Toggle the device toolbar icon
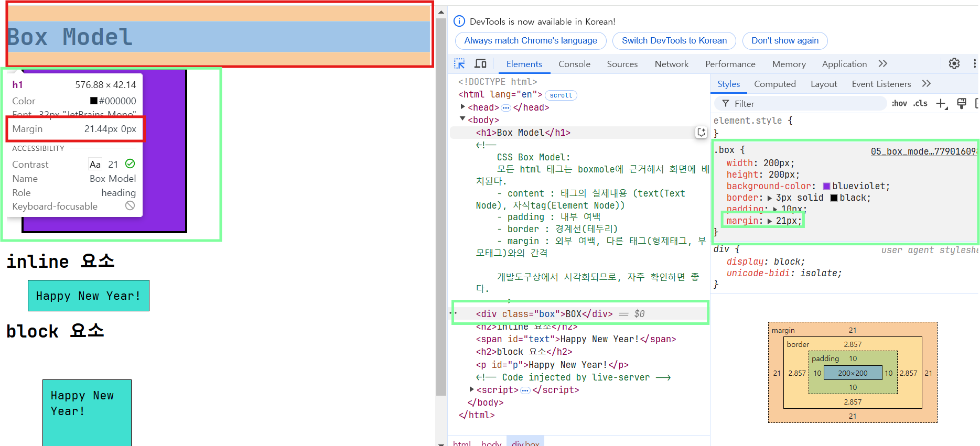This screenshot has height=446, width=980. (480, 64)
